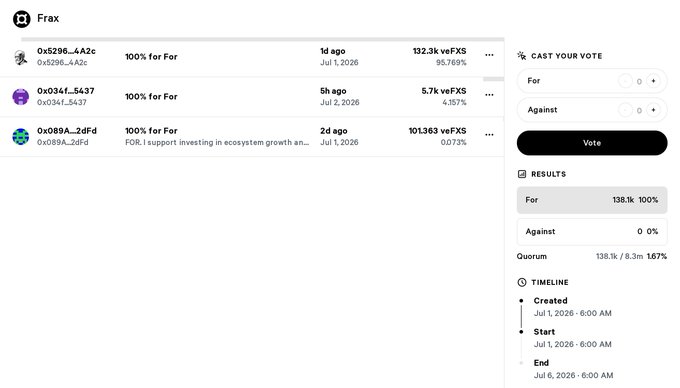Viewport: 680px width, 388px height.
Task: Open avatar of voter 0x034f...5437
Action: [x=20, y=97]
